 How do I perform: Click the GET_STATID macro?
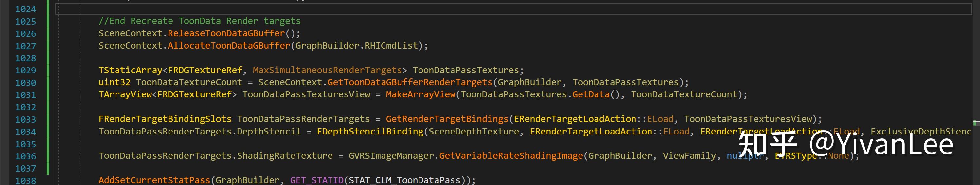(316, 180)
